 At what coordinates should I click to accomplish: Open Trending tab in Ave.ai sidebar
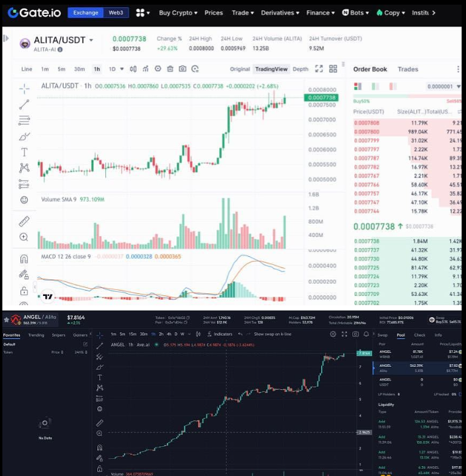tap(36, 335)
